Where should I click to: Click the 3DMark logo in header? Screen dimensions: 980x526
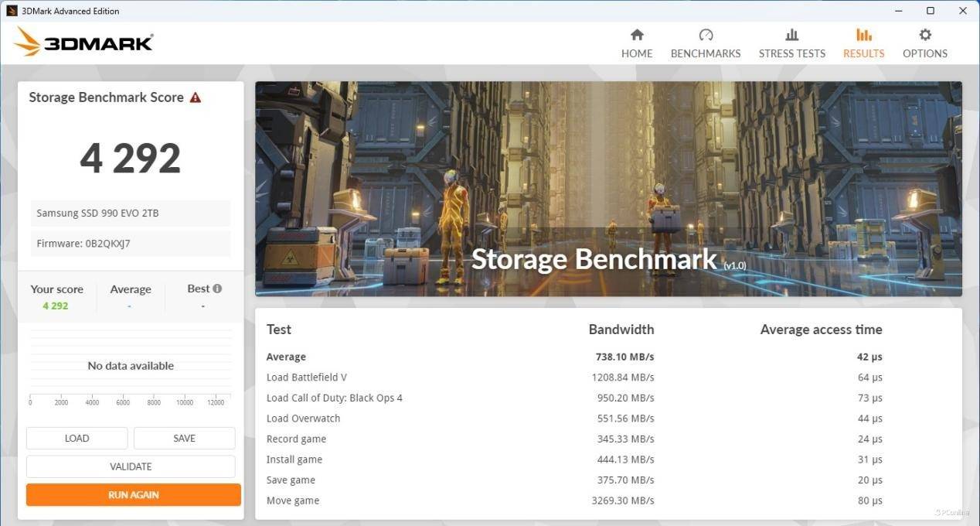pyautogui.click(x=83, y=42)
